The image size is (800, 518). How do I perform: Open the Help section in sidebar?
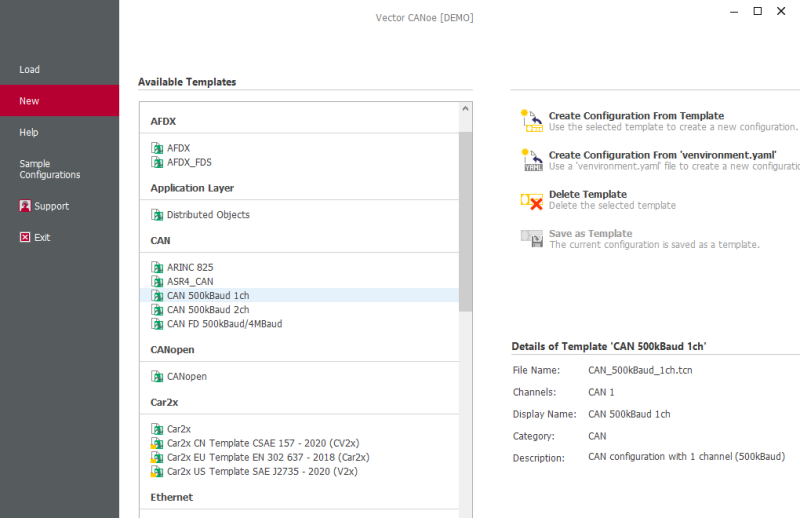click(x=29, y=132)
